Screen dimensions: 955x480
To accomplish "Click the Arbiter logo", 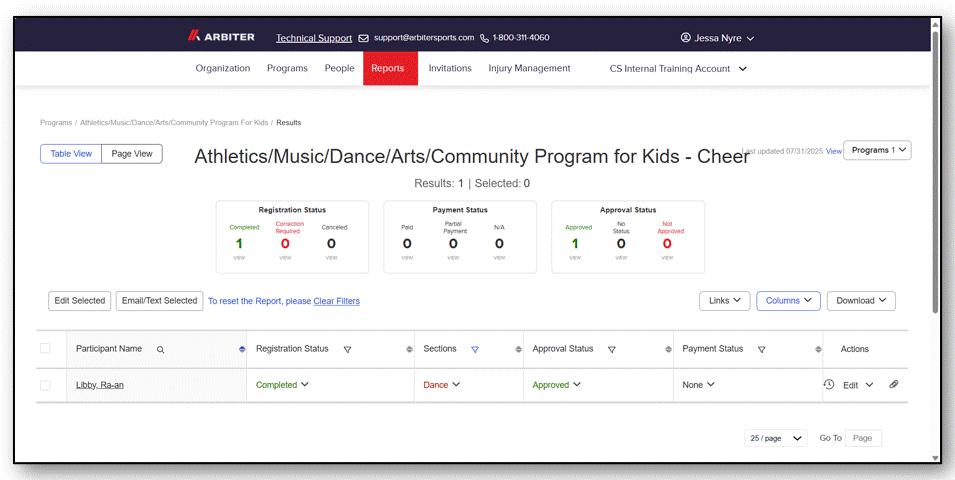I will 221,37.
